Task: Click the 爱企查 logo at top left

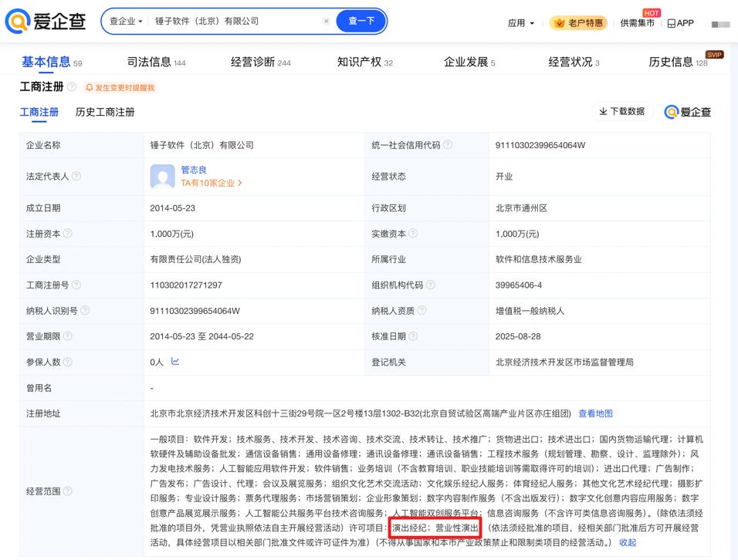Action: pyautogui.click(x=46, y=21)
